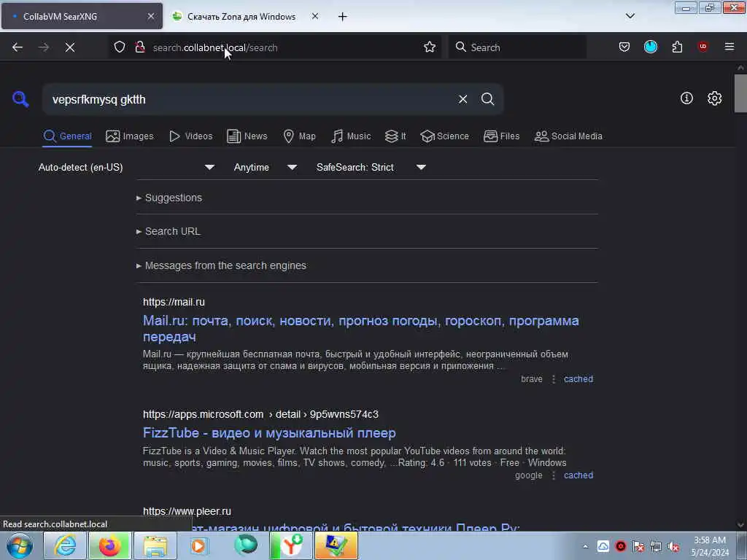Open the SearXNG preferences gear

715,98
